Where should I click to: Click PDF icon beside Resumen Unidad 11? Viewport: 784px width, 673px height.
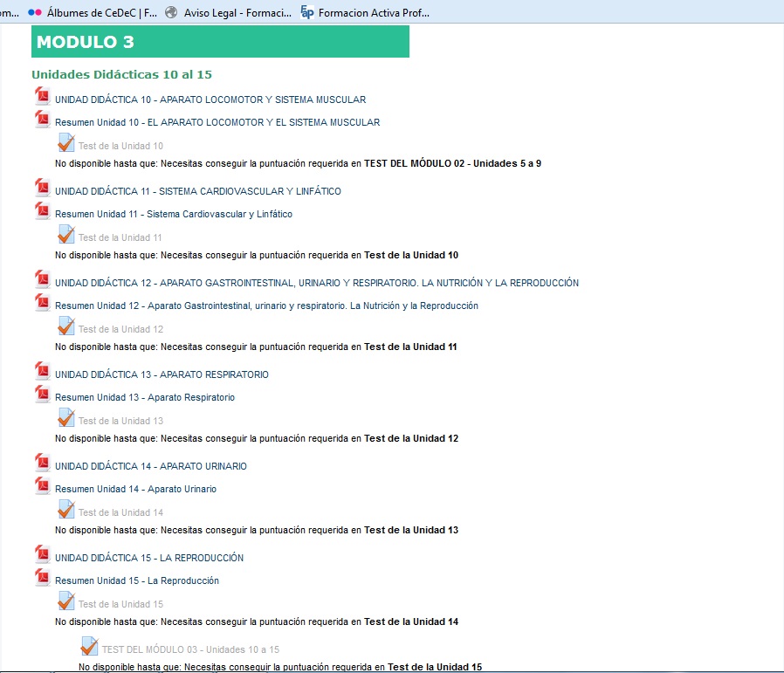click(x=42, y=211)
